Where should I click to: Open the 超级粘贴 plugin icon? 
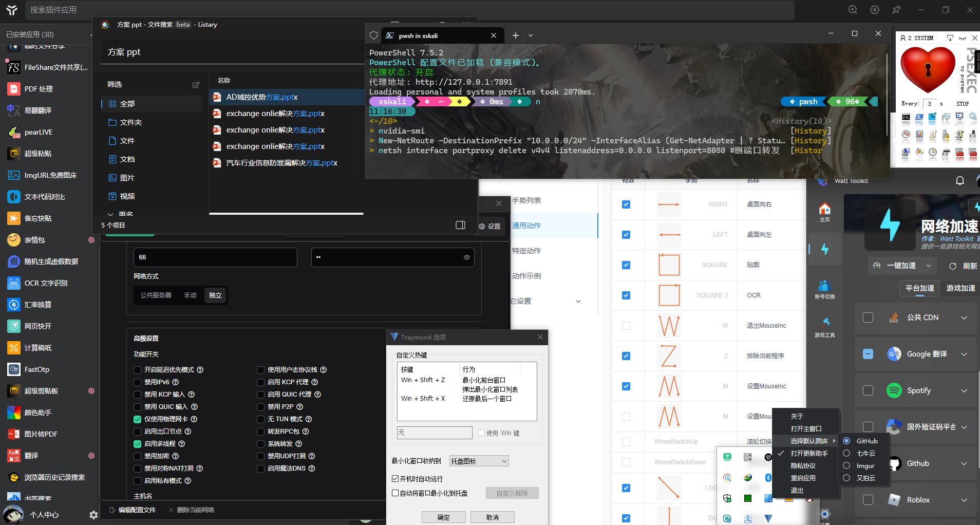click(14, 154)
